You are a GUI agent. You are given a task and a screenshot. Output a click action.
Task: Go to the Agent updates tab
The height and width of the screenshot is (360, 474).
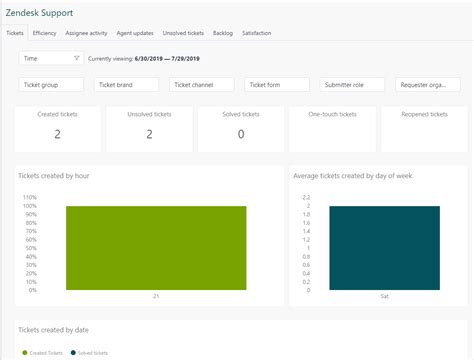[135, 33]
